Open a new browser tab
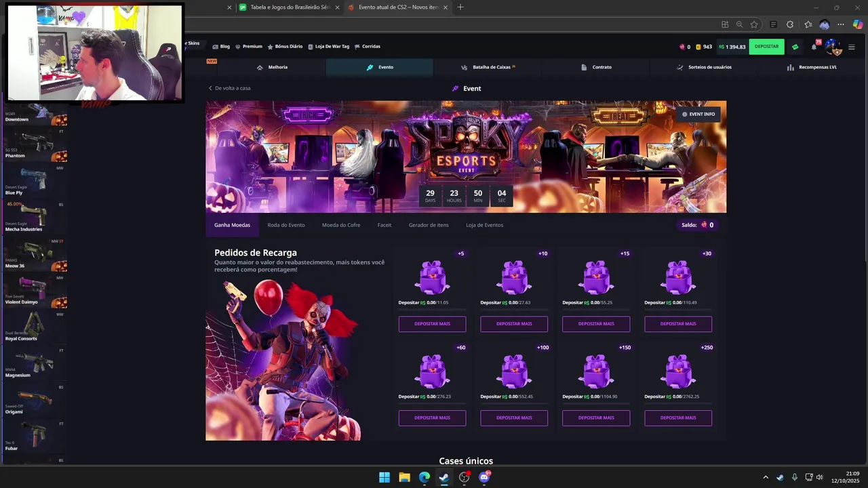 click(x=460, y=7)
